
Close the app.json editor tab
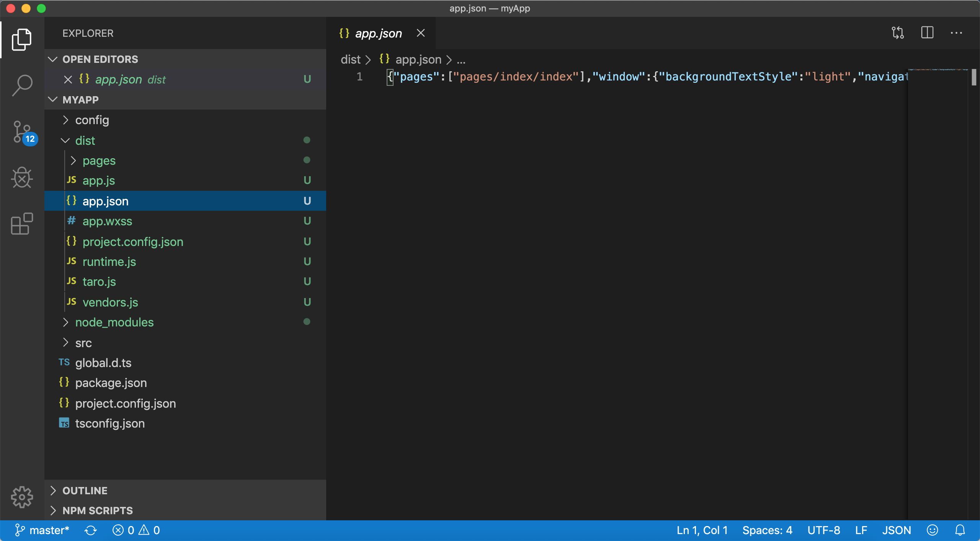pos(421,33)
